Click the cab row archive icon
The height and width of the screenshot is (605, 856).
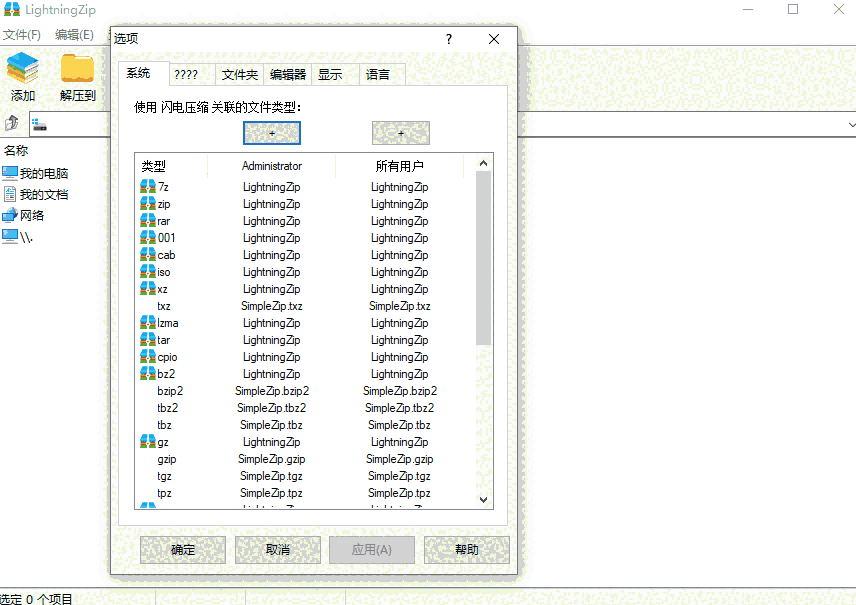(x=148, y=254)
